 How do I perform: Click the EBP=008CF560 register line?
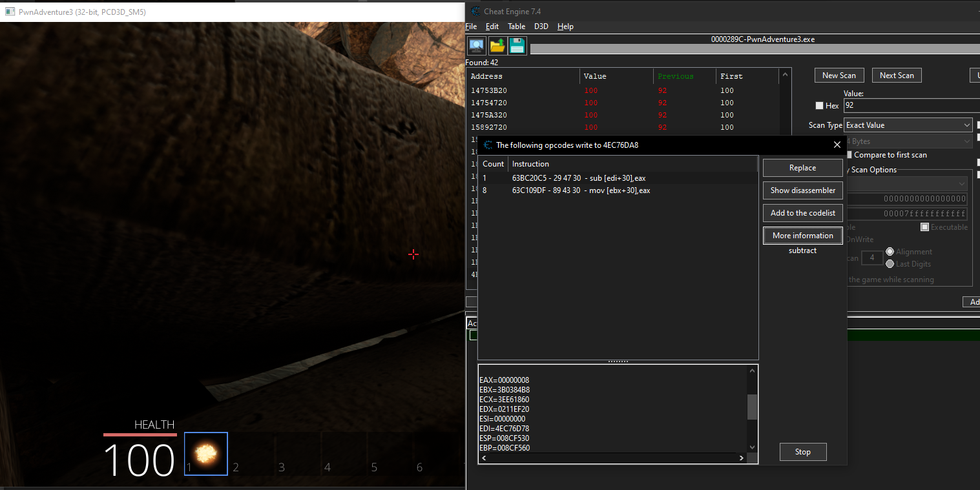pyautogui.click(x=505, y=448)
